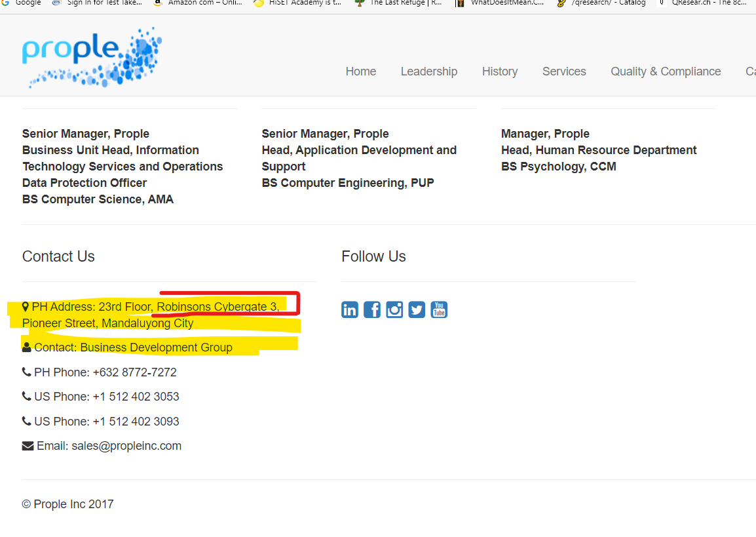
Task: Click the person icon beside Contact
Action: [x=26, y=348]
